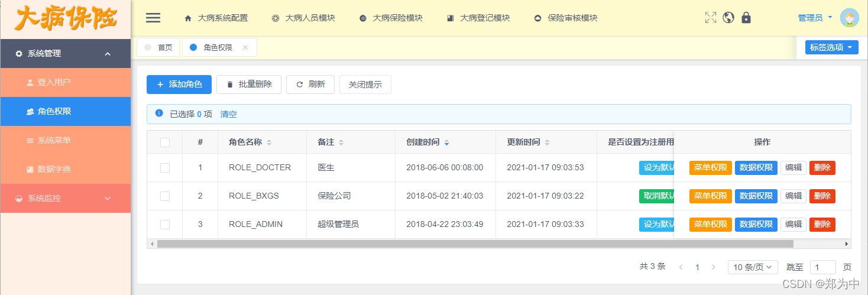Click the table horizontal scrollbar thumb
The height and width of the screenshot is (295, 868).
point(475,244)
